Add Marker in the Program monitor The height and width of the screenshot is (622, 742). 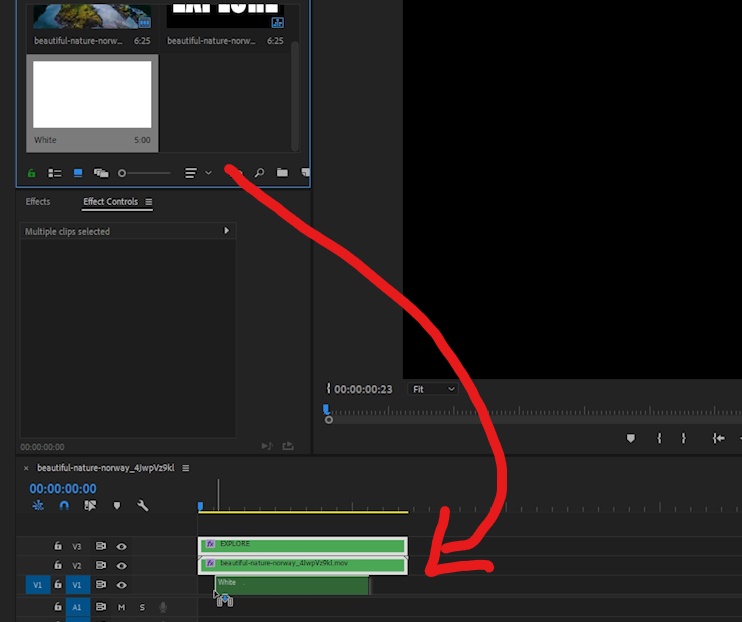(630, 438)
